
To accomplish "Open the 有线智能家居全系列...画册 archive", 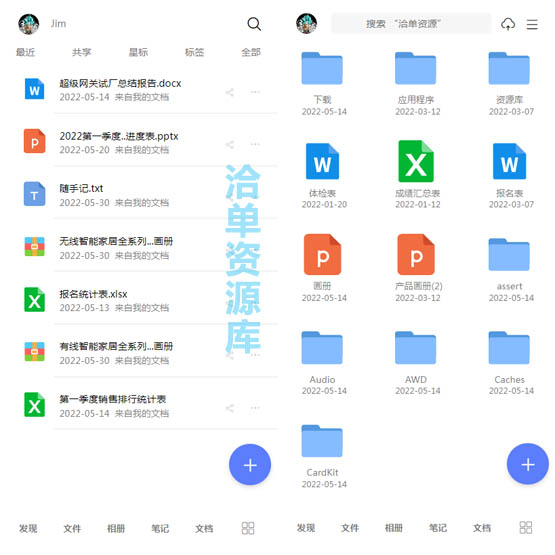I will (x=149, y=353).
